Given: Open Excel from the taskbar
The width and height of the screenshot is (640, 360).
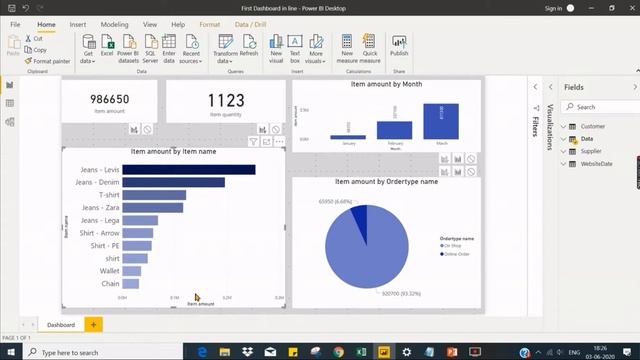Looking at the screenshot, I should click(361, 352).
